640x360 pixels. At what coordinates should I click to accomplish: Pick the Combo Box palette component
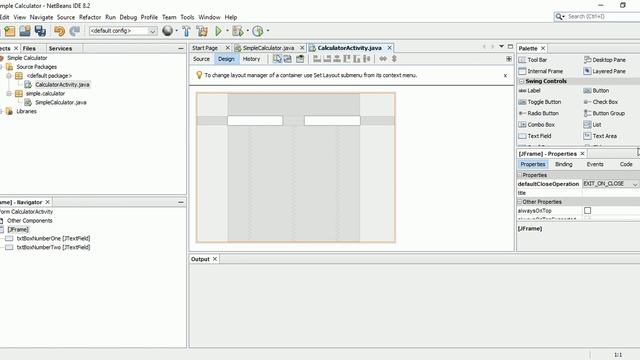point(537,124)
